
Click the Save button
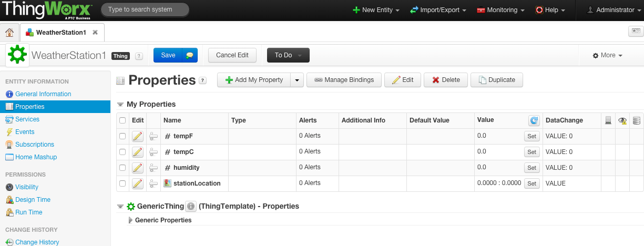coord(168,55)
